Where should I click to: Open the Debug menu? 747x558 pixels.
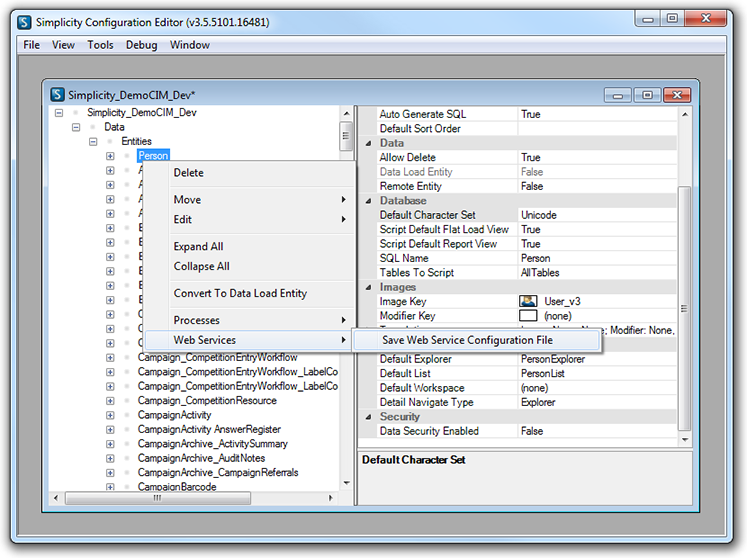pyautogui.click(x=141, y=45)
